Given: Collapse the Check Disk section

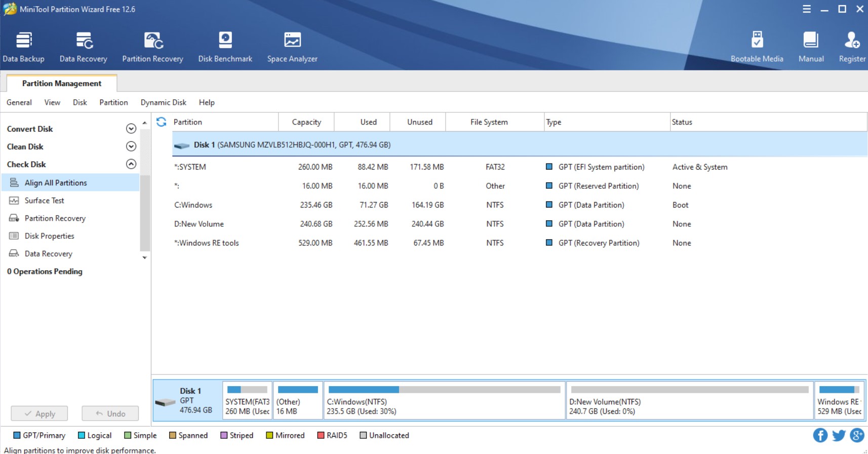Looking at the screenshot, I should point(131,164).
